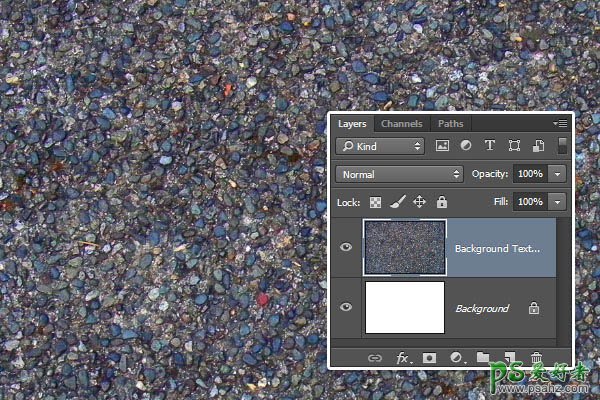
Task: Open the Kind filter type dropdown
Action: 379,146
